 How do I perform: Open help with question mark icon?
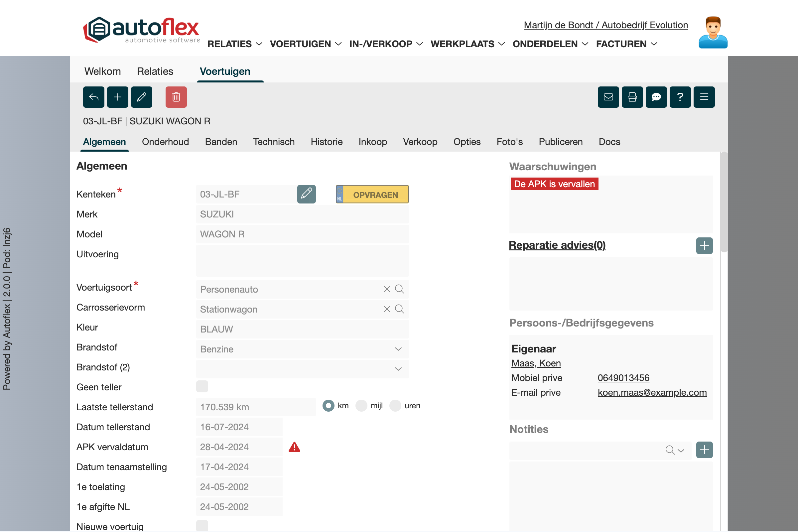tap(680, 97)
